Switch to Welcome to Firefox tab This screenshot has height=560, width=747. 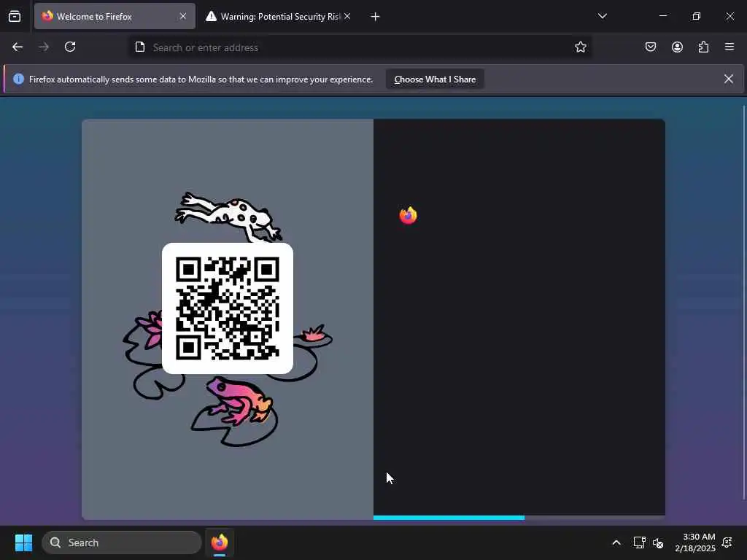tap(115, 17)
